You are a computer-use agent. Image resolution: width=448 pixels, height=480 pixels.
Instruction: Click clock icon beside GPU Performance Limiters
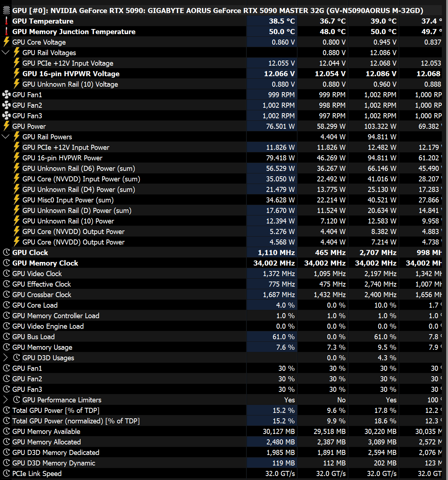(x=16, y=400)
